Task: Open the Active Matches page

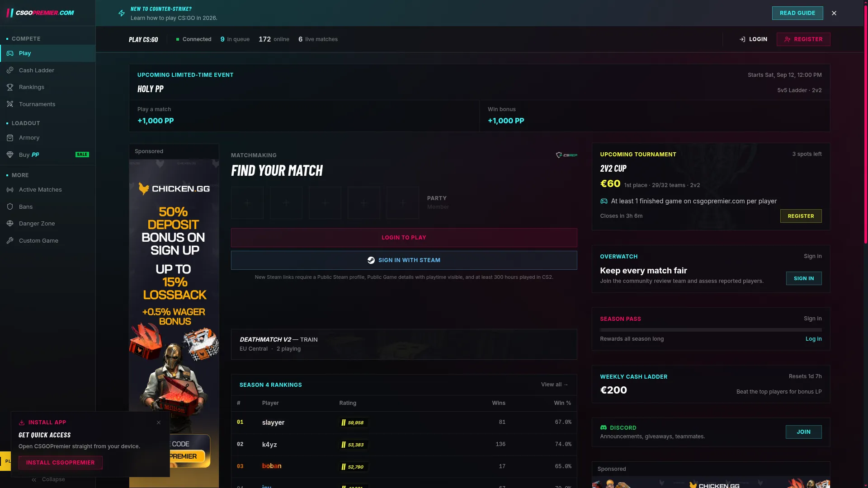Action: pos(47,190)
